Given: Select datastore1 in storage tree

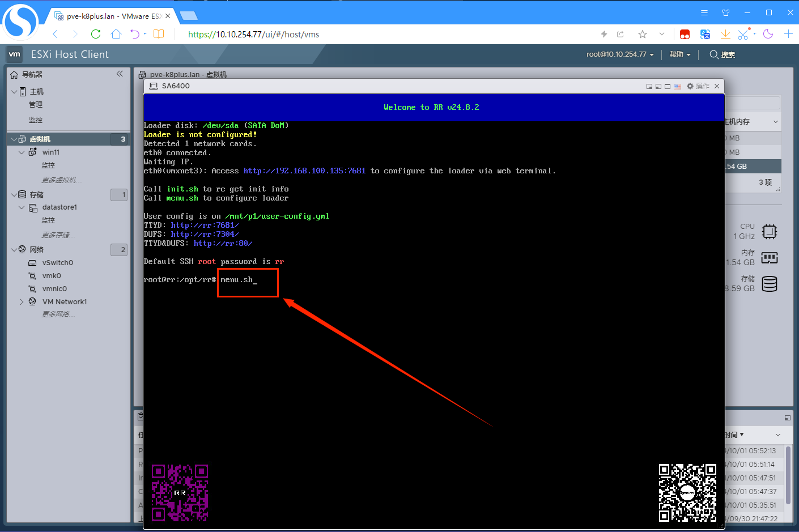Looking at the screenshot, I should pos(59,207).
